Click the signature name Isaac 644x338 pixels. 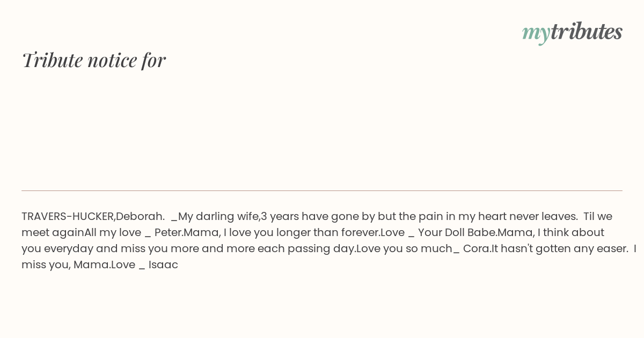pyautogui.click(x=163, y=264)
